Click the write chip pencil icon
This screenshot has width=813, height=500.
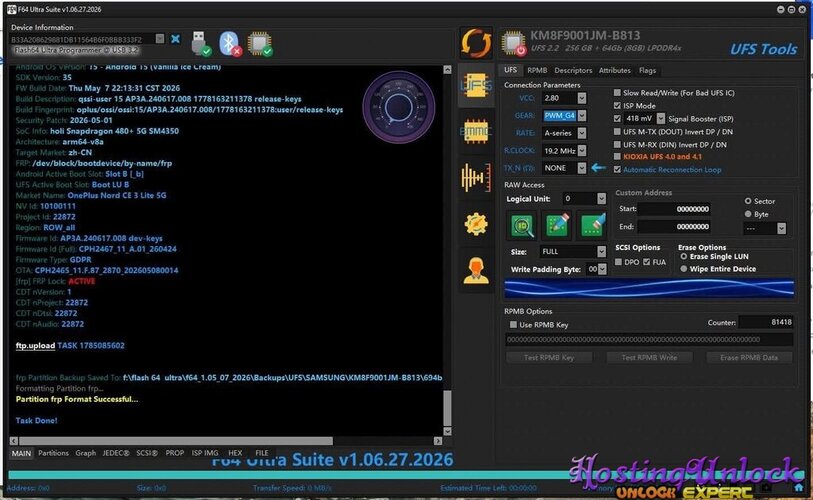pos(557,226)
